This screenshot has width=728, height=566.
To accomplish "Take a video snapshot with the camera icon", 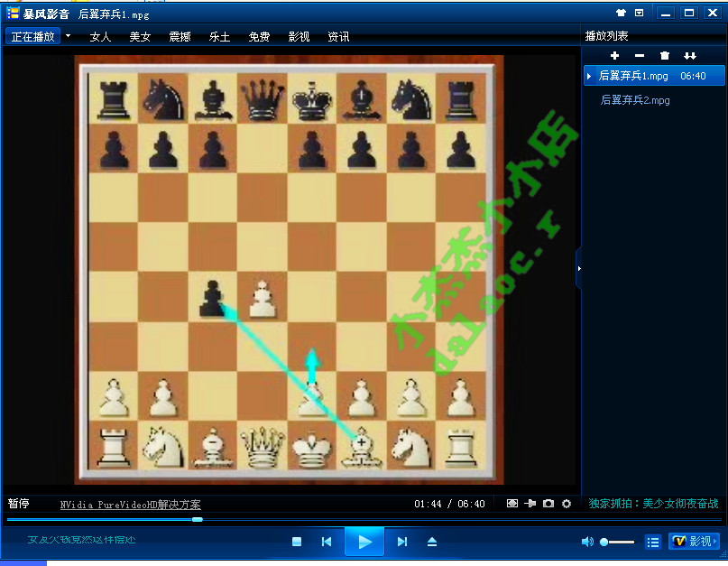I will click(x=548, y=504).
